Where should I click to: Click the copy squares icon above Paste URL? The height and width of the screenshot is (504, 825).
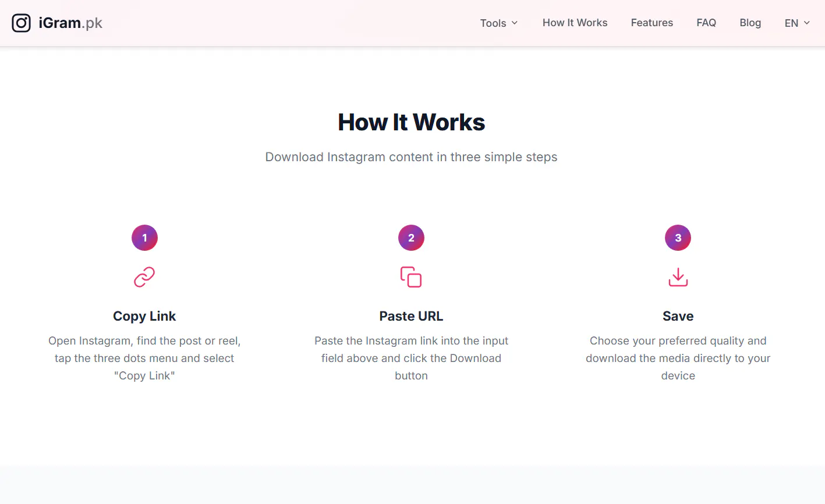[411, 277]
